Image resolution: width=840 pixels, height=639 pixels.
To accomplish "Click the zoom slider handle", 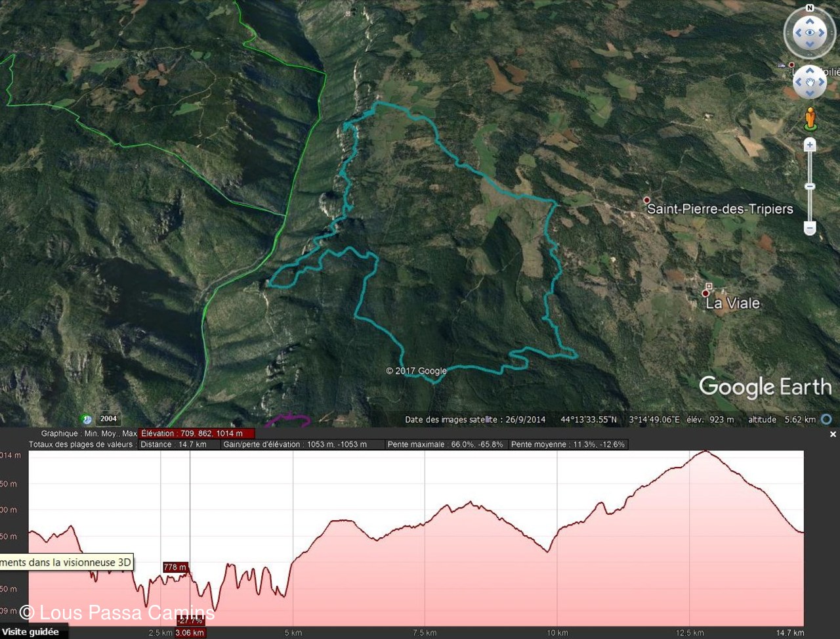I will 810,187.
